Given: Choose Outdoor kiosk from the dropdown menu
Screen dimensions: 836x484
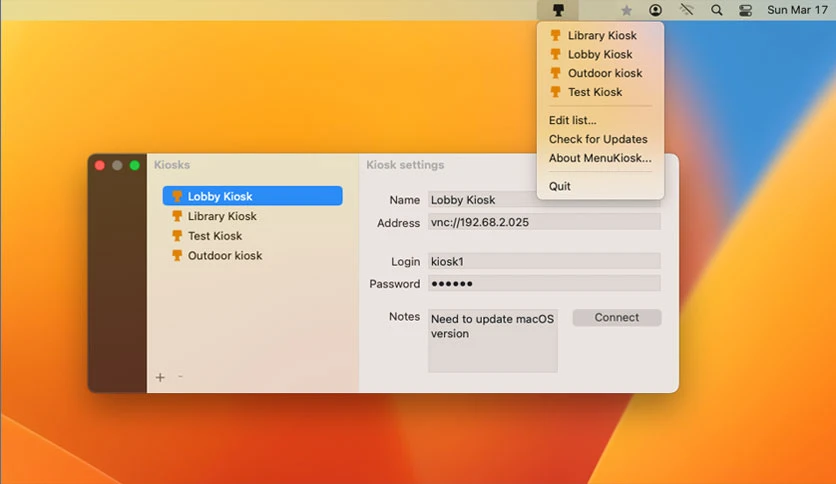Looking at the screenshot, I should pos(600,73).
